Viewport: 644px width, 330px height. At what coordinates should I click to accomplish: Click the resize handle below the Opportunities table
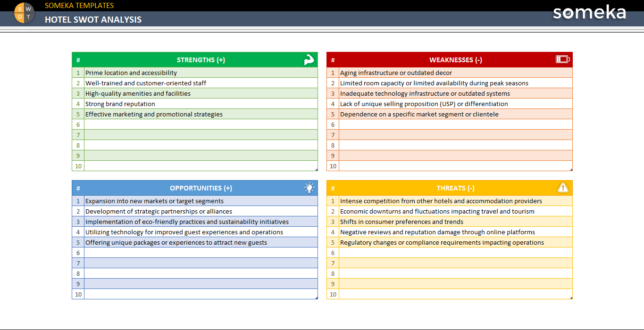point(317,298)
